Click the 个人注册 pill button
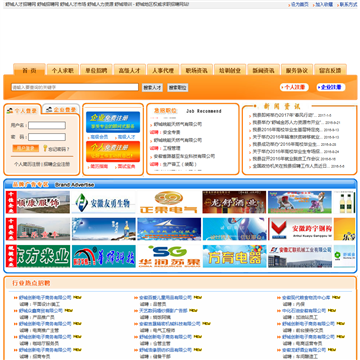 pos(294,87)
